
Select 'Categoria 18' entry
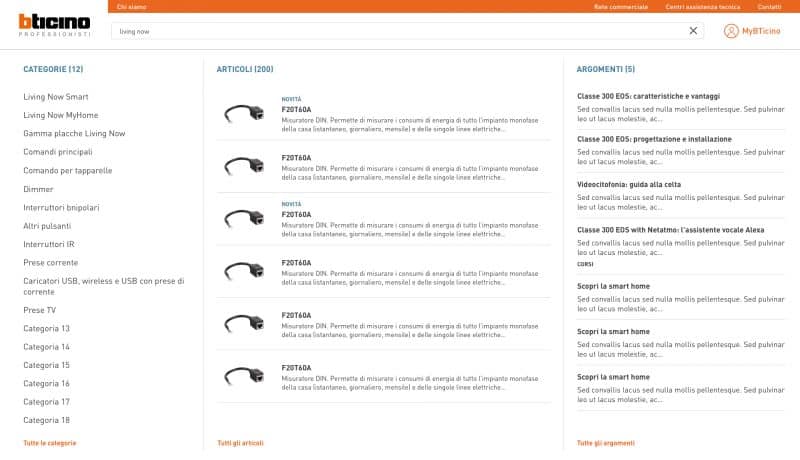[46, 420]
